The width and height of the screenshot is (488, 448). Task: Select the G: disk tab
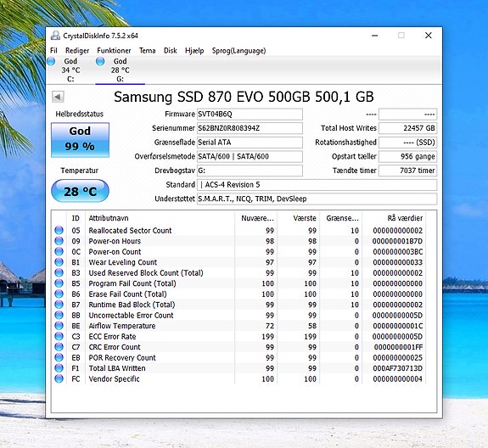point(121,70)
